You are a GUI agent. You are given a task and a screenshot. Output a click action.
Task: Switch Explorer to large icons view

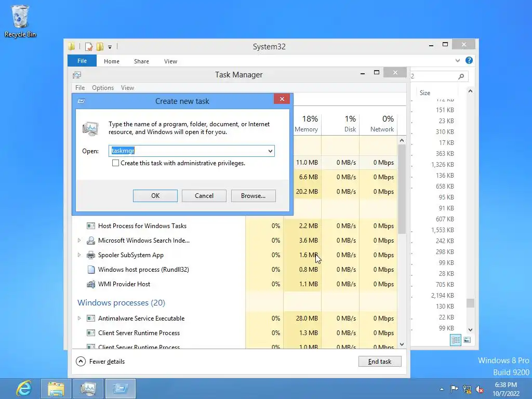(467, 340)
